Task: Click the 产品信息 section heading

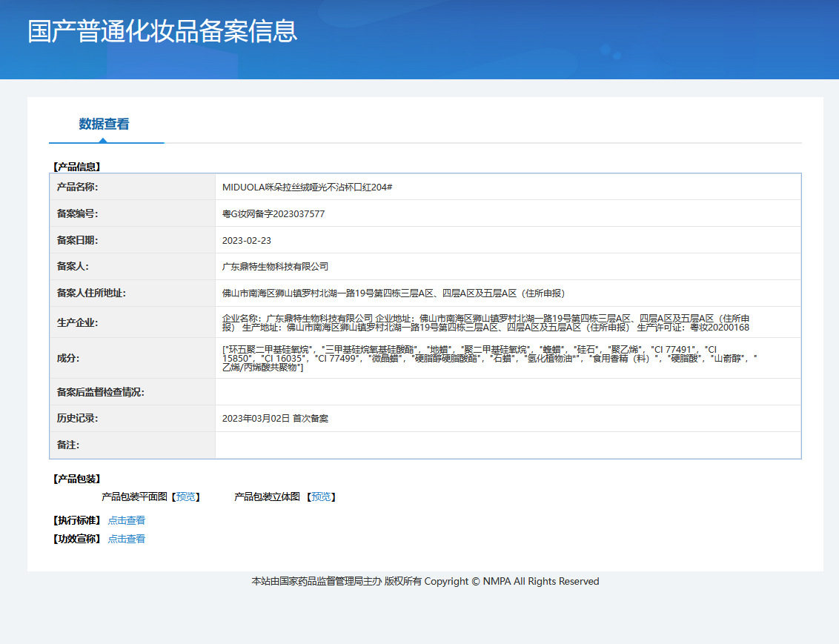Action: tap(76, 167)
